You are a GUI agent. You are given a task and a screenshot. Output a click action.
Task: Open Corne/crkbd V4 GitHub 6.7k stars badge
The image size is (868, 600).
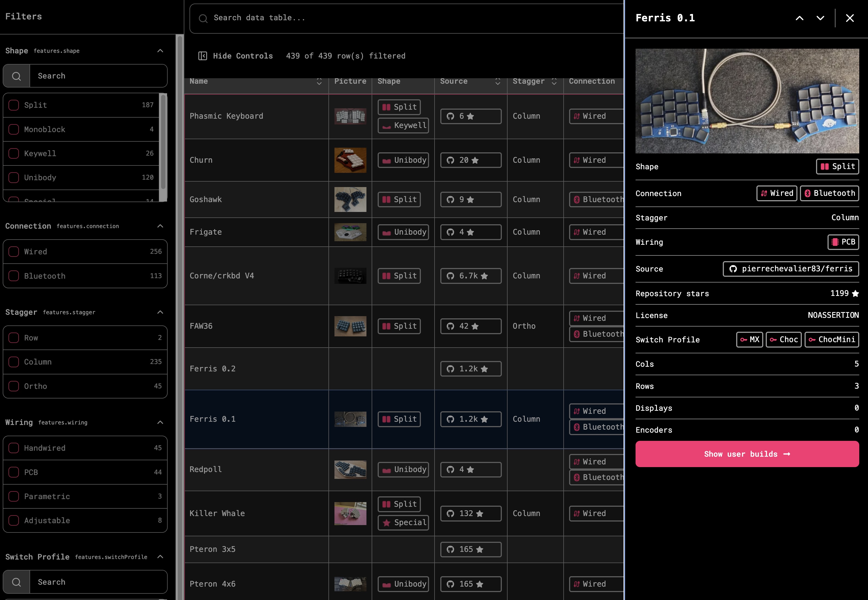click(x=471, y=276)
